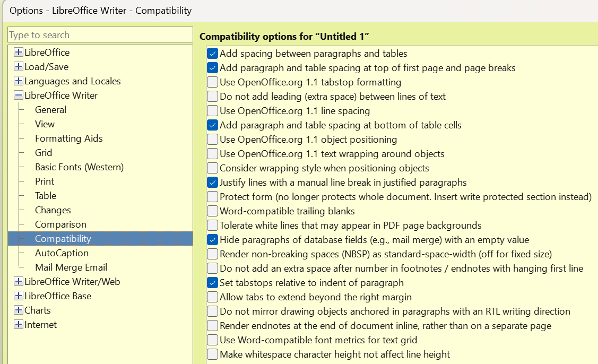
Task: Open the Comparison options page
Action: [60, 224]
